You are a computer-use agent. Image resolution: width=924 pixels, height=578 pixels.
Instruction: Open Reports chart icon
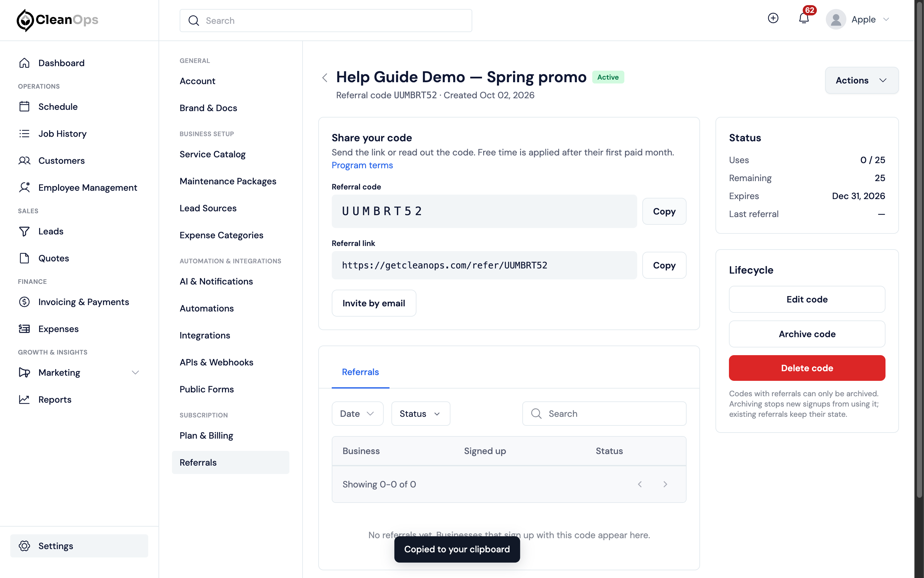pyautogui.click(x=24, y=399)
